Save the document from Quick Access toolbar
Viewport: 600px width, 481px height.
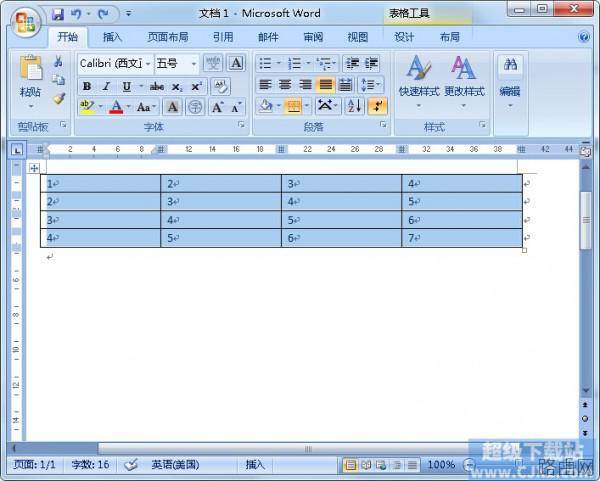58,15
